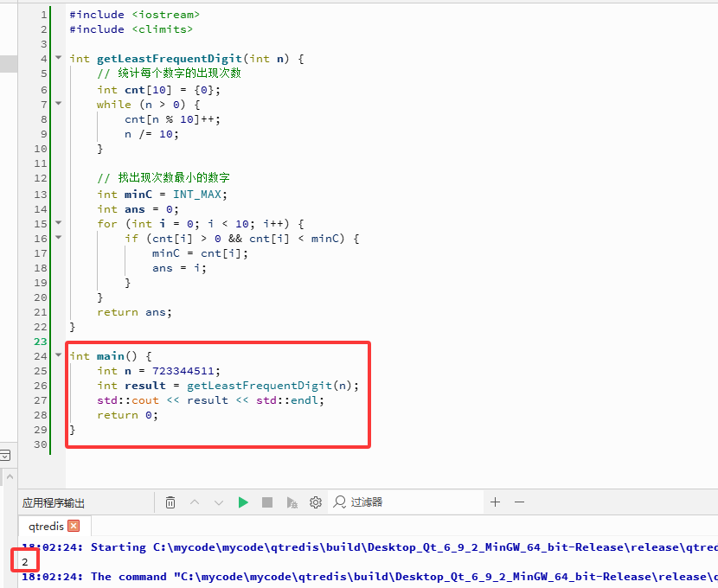Click 'cout' on line 27
Viewport: 718px width, 588px height.
[145, 400]
